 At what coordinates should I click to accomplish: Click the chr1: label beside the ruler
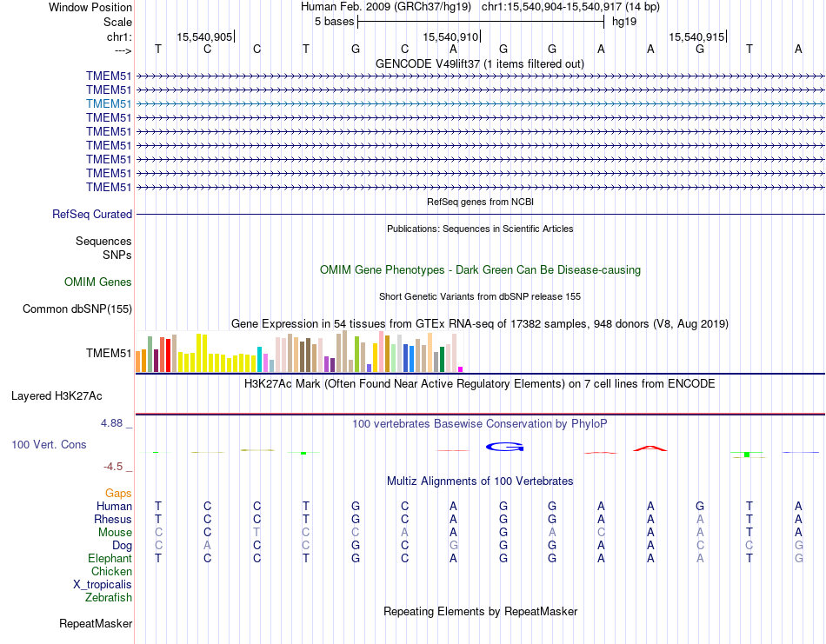(x=119, y=37)
